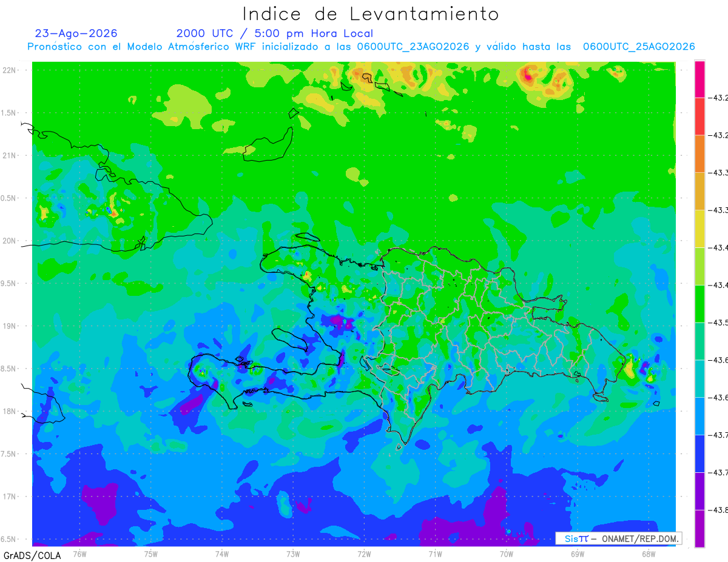728x562 pixels.
Task: Select the bottom purple swatch in the color bar
Action: click(699, 529)
